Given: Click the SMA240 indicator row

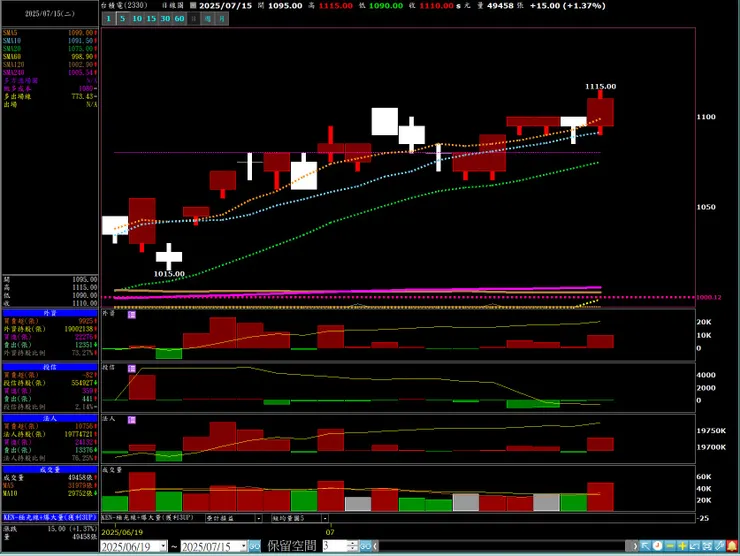Looking at the screenshot, I should tap(50, 73).
